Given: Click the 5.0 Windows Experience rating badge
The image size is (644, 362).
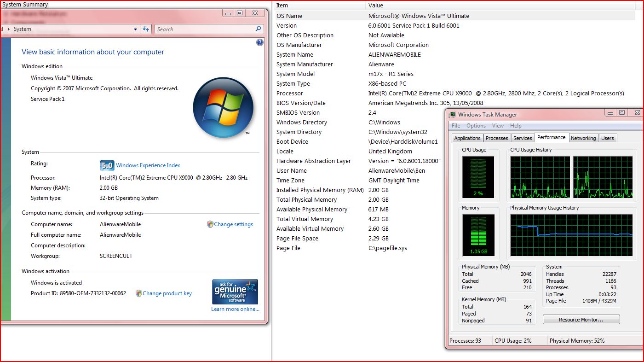Looking at the screenshot, I should click(107, 165).
